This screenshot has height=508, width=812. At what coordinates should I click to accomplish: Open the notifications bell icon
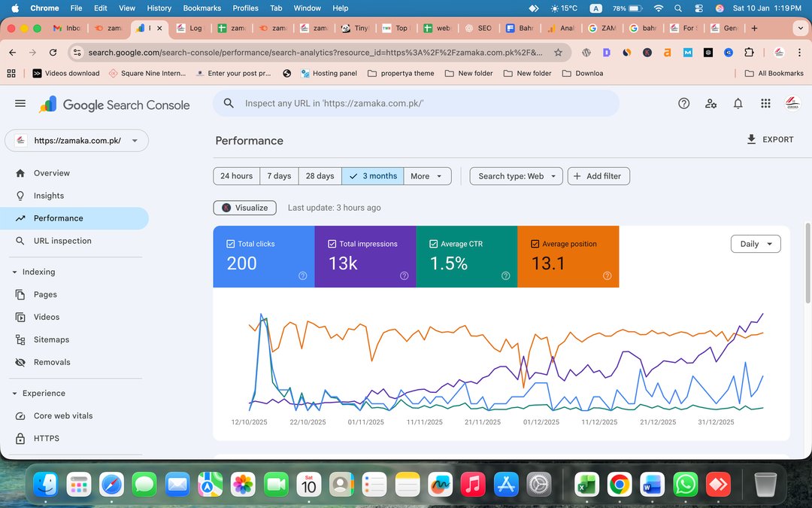[x=738, y=104]
